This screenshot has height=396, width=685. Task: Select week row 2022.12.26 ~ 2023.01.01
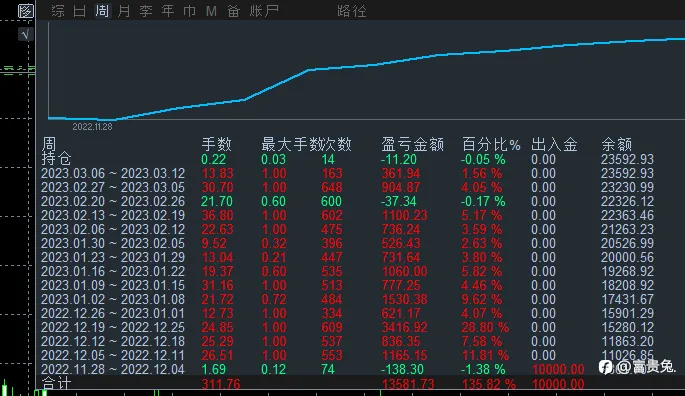(113, 313)
